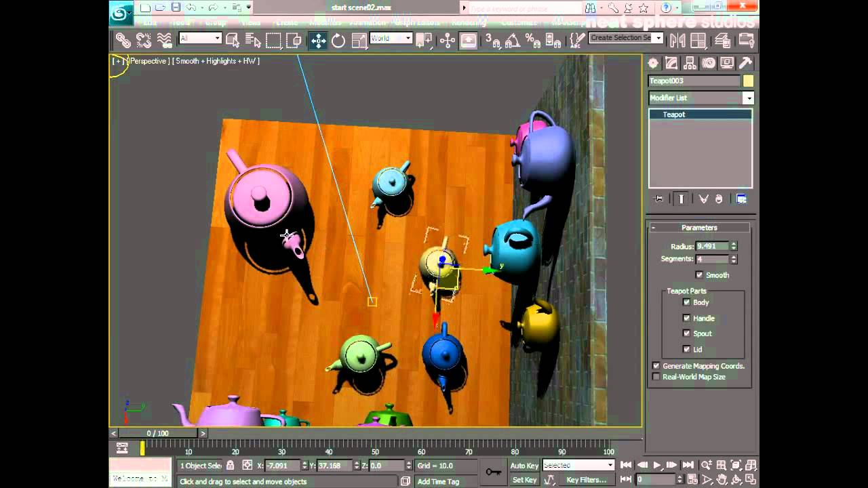The width and height of the screenshot is (868, 488).
Task: Click the Save File icon in title bar
Action: tap(176, 7)
